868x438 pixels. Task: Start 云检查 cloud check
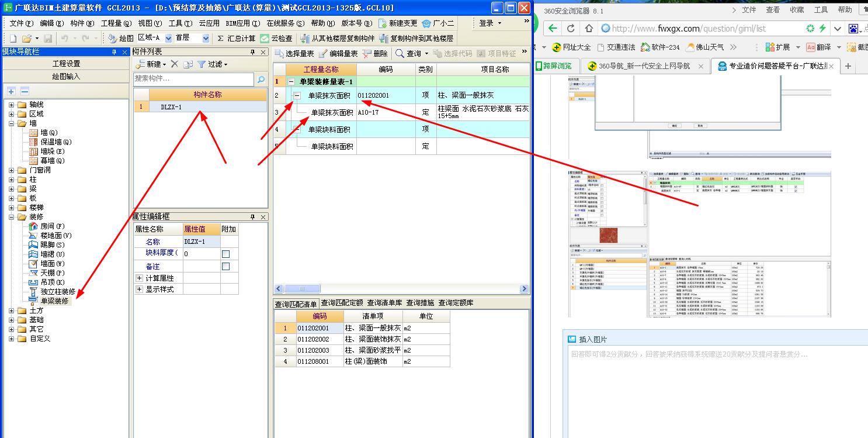[276, 38]
